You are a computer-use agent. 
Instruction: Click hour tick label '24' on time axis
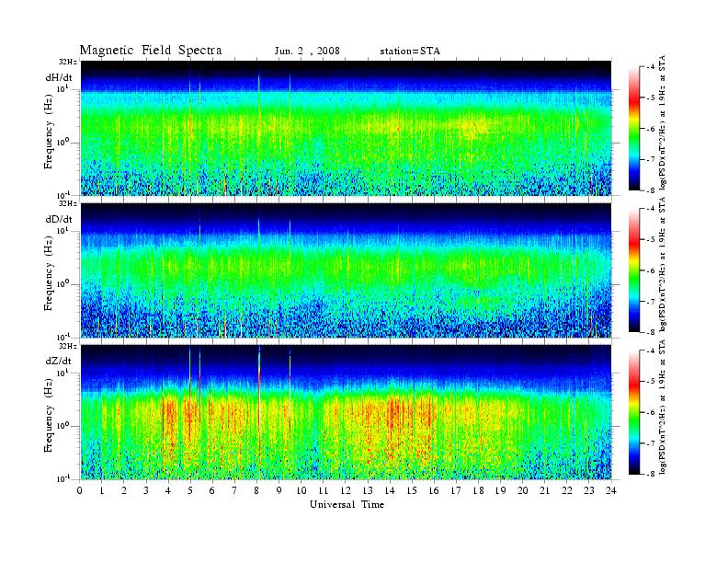[610, 490]
